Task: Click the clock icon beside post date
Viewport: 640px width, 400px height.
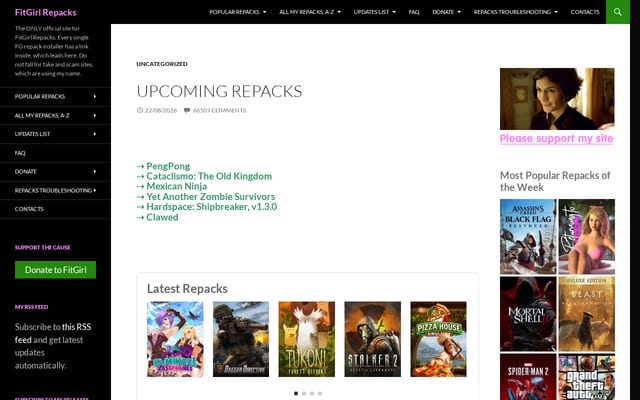Action: 140,110
